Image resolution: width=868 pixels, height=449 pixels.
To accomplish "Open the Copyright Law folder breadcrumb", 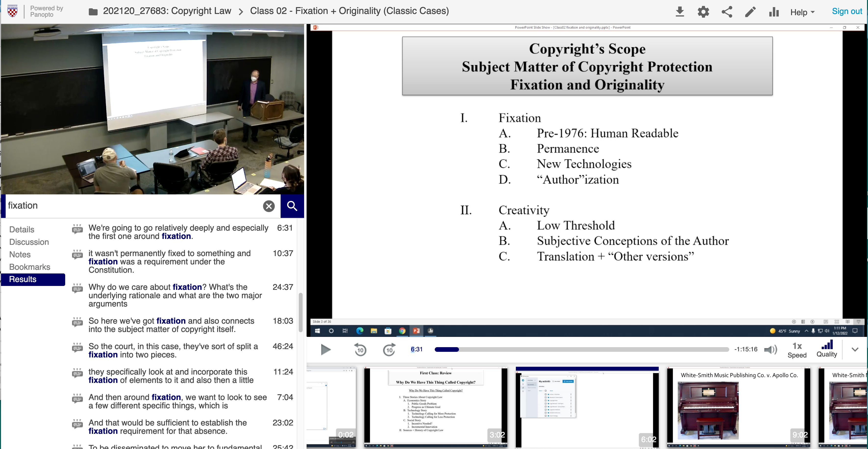I will click(167, 11).
